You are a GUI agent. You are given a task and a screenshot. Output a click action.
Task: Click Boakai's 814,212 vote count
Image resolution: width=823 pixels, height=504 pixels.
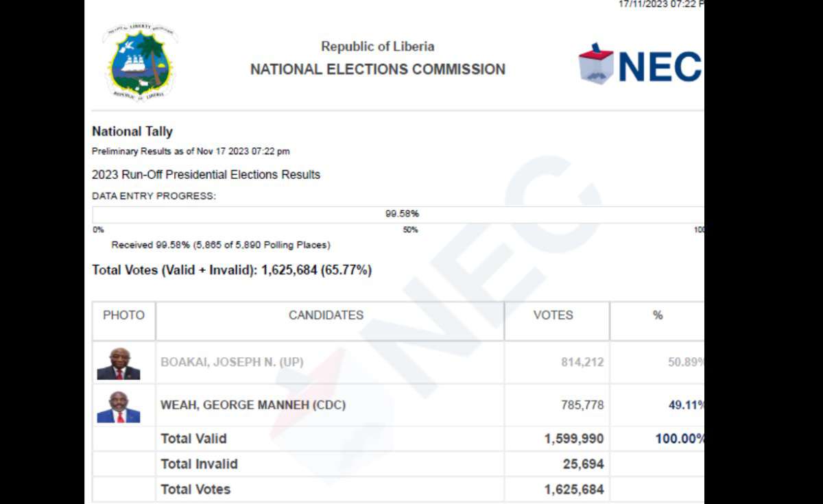point(582,362)
